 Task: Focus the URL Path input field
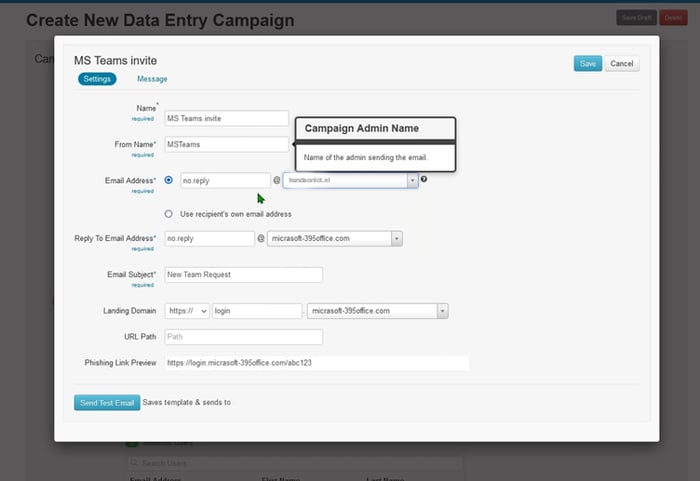pyautogui.click(x=243, y=337)
